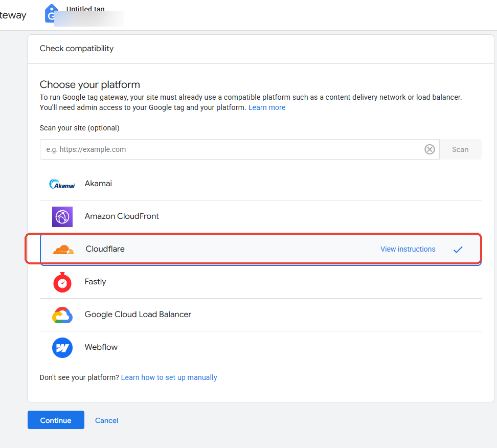This screenshot has width=497, height=448.
Task: Choose Google Cloud Load Balancer platform
Action: [x=261, y=315]
